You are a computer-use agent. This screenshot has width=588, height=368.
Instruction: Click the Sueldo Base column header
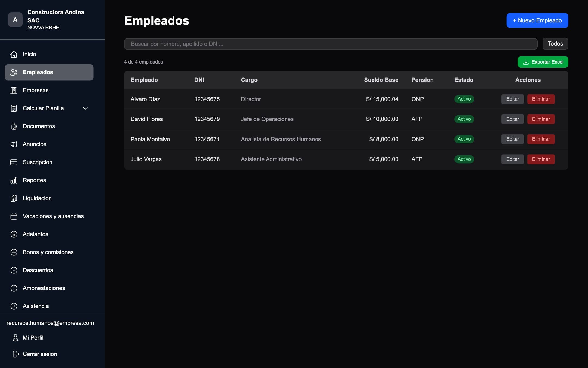coord(381,80)
